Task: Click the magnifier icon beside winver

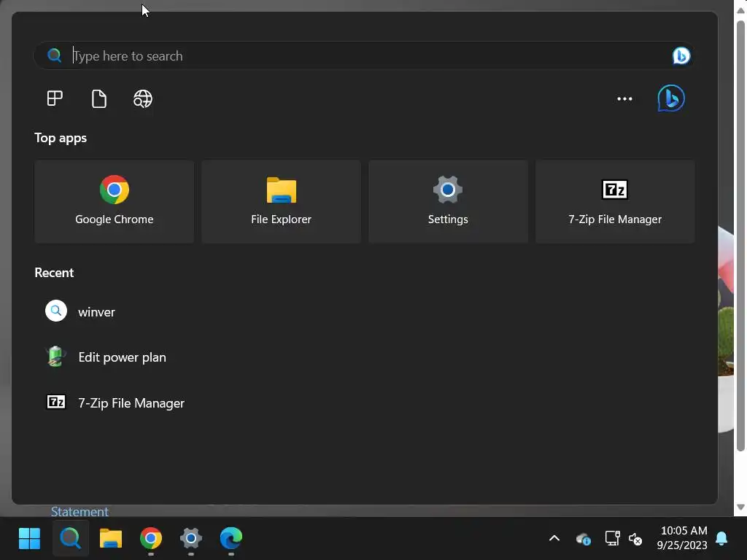Action: [x=55, y=311]
